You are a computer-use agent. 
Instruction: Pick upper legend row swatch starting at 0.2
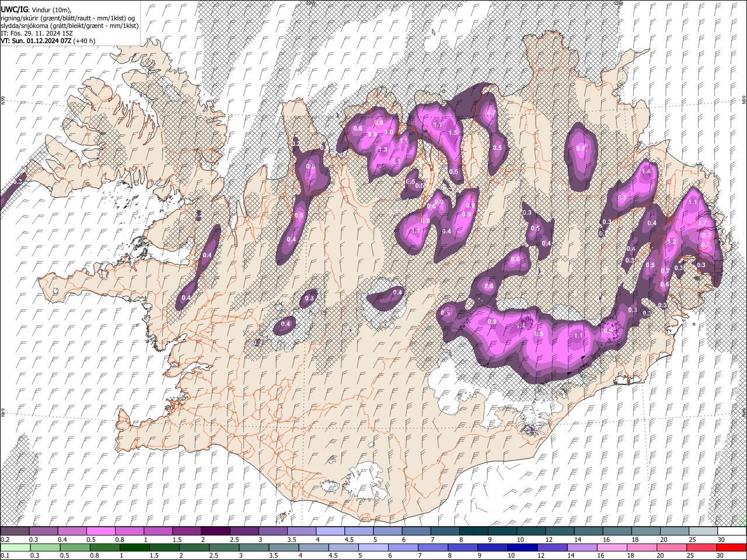point(15,531)
